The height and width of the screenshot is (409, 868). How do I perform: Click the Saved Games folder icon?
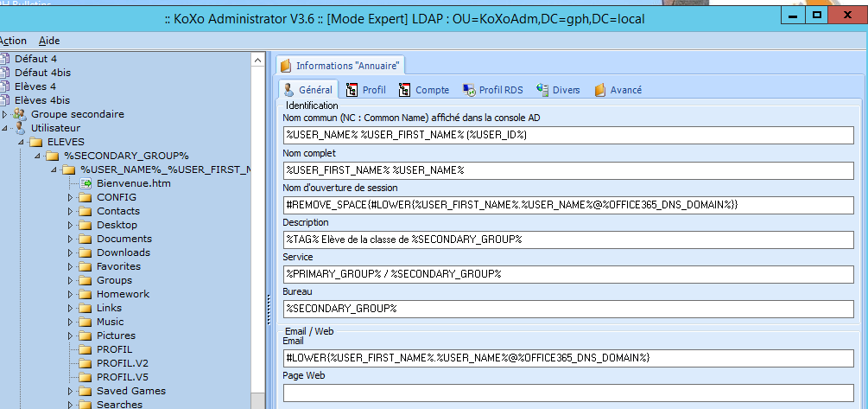click(85, 391)
